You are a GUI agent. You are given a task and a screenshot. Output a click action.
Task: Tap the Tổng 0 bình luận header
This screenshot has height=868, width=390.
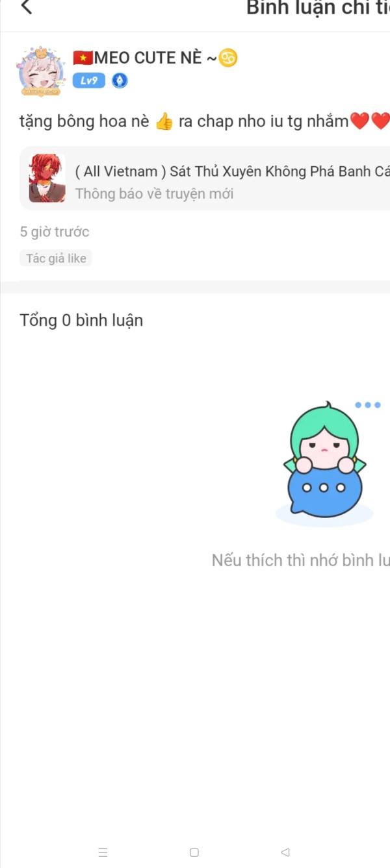[81, 320]
